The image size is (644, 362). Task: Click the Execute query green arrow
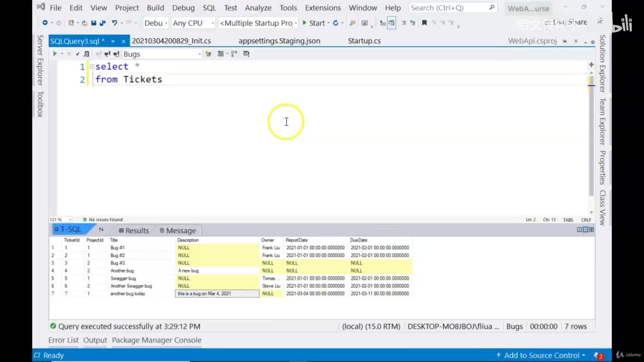coord(55,54)
